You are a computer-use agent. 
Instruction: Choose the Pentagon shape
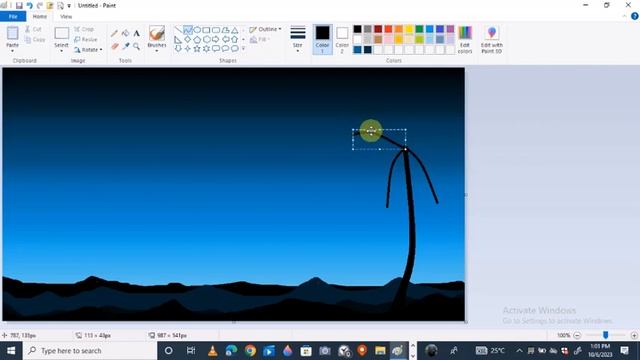(197, 40)
